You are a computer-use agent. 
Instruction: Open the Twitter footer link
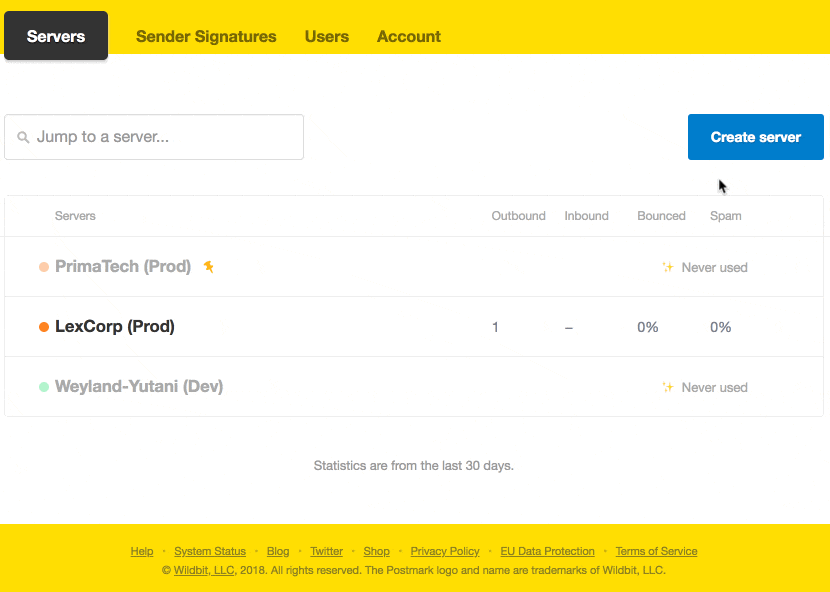[327, 551]
